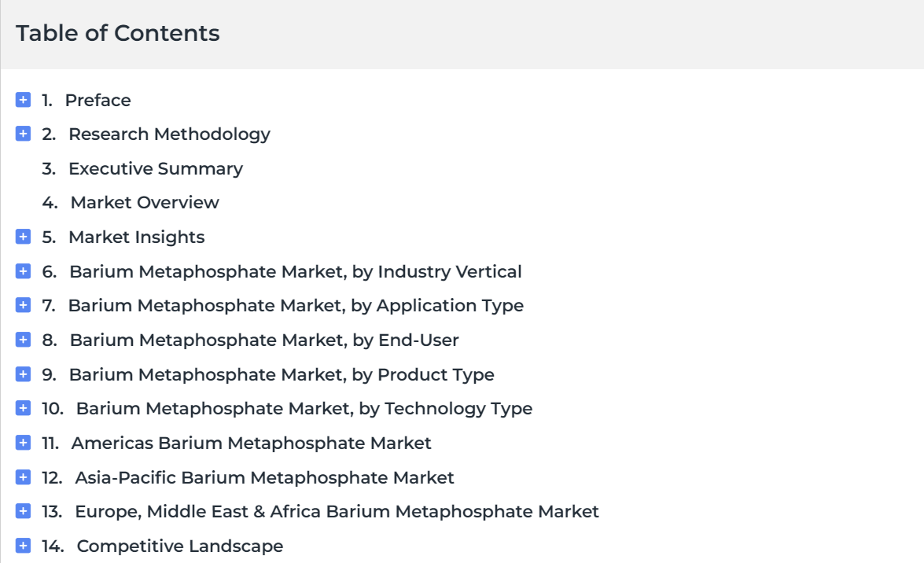
Task: Click plus icon beside Product Type entry
Action: 23,373
